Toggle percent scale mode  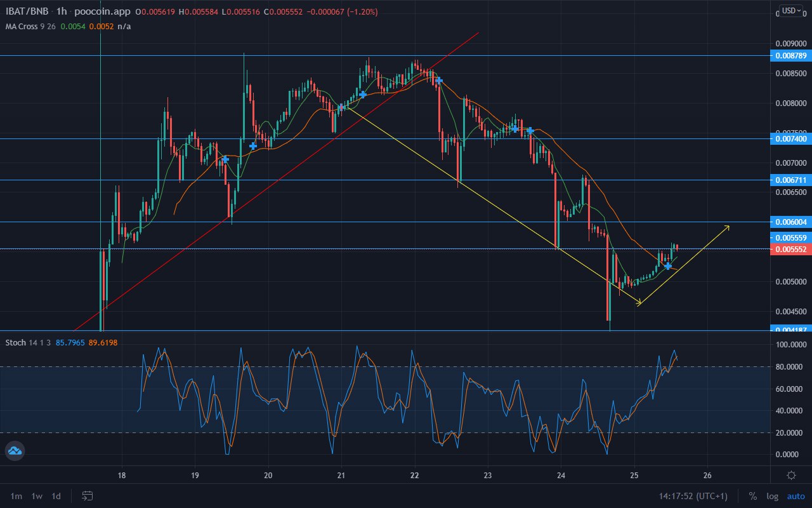click(752, 496)
